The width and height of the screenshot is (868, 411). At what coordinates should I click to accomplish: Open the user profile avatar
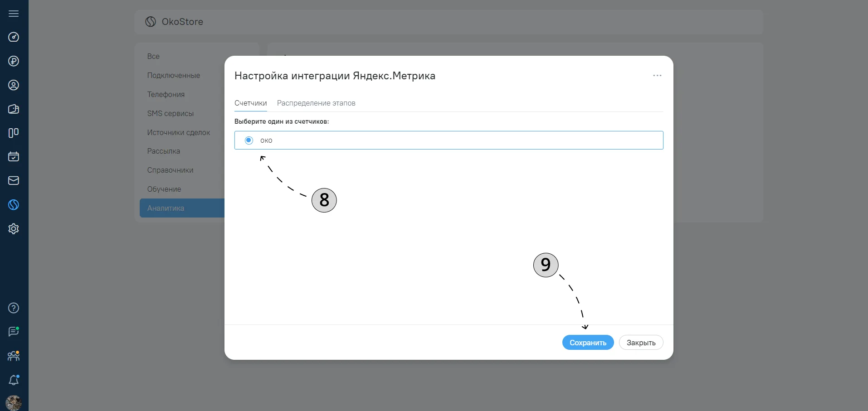[x=14, y=403]
